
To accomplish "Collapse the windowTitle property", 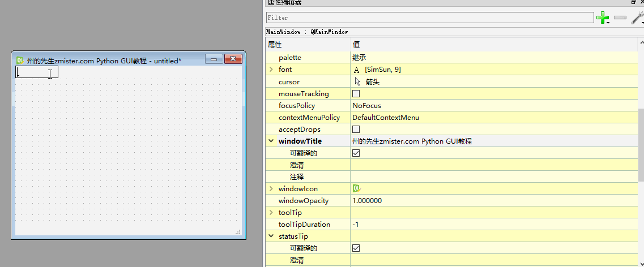I will pyautogui.click(x=271, y=141).
